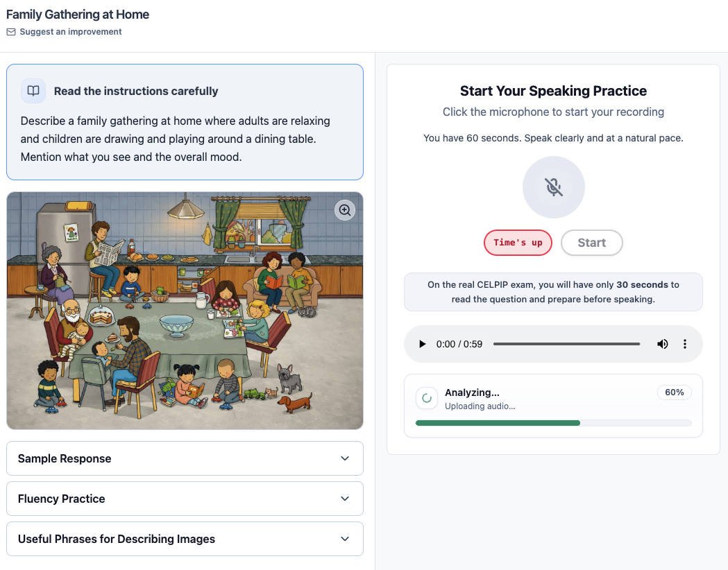Open Useful Phrases for Describing Images
This screenshot has height=570, width=728.
click(185, 539)
